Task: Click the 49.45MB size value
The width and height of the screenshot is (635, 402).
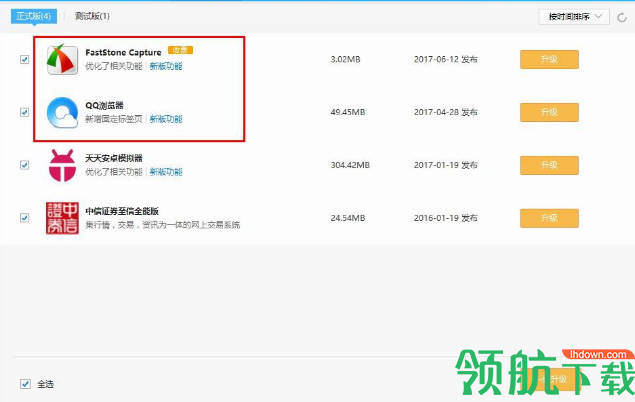Action: coord(348,112)
